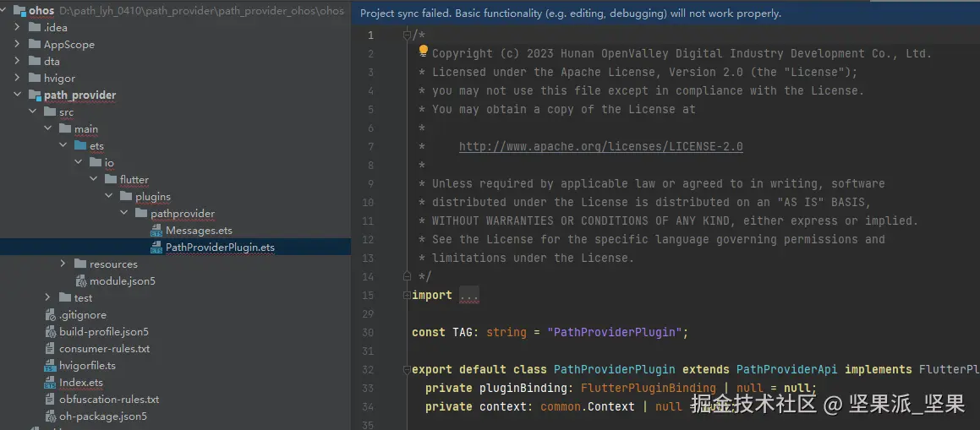This screenshot has width=980, height=430.
Task: Fold the license comment block
Action: 407,35
